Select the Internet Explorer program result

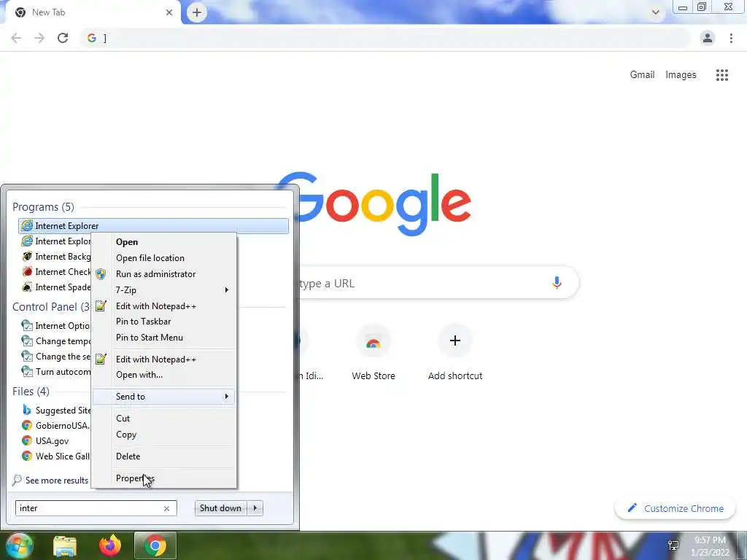pos(153,226)
